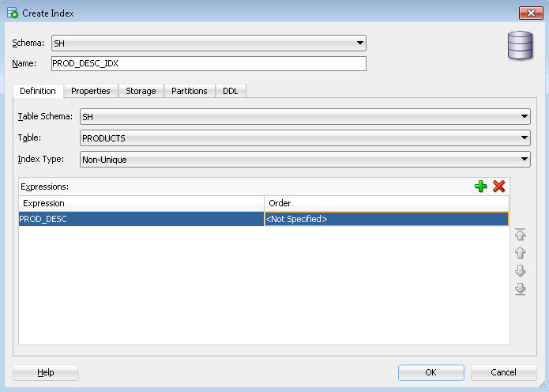Click the Name field containing PROD_DESC_IDX
The height and width of the screenshot is (392, 549).
209,63
